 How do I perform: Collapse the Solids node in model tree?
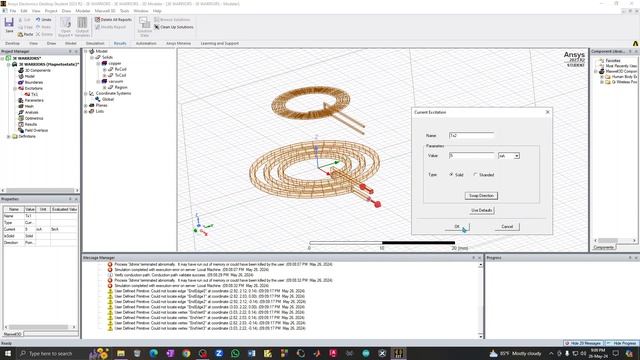click(x=92, y=58)
